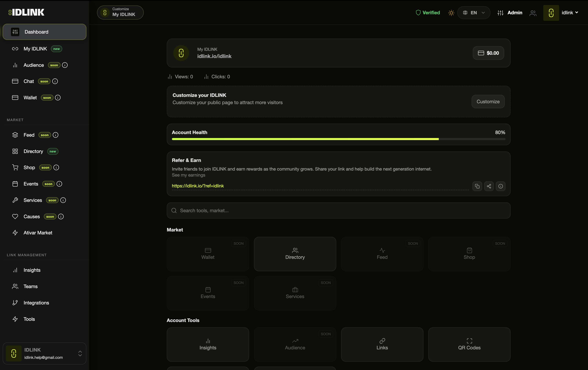Open referral info circle icon
This screenshot has width=588, height=370.
click(x=501, y=186)
